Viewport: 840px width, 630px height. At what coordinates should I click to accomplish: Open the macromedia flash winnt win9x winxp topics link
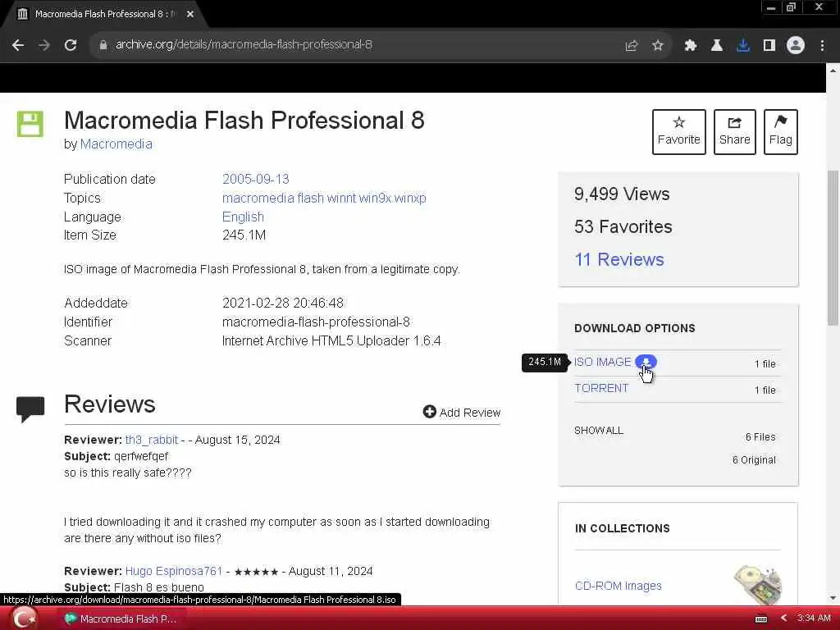point(324,199)
